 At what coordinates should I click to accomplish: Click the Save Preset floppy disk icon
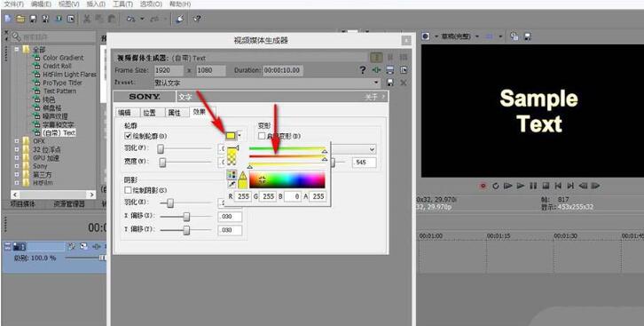click(390, 83)
